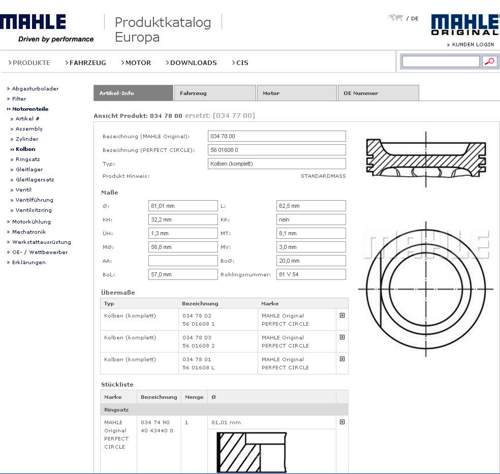
Task: Click designation 034 78 01 in Übermaße
Action: coord(197,359)
